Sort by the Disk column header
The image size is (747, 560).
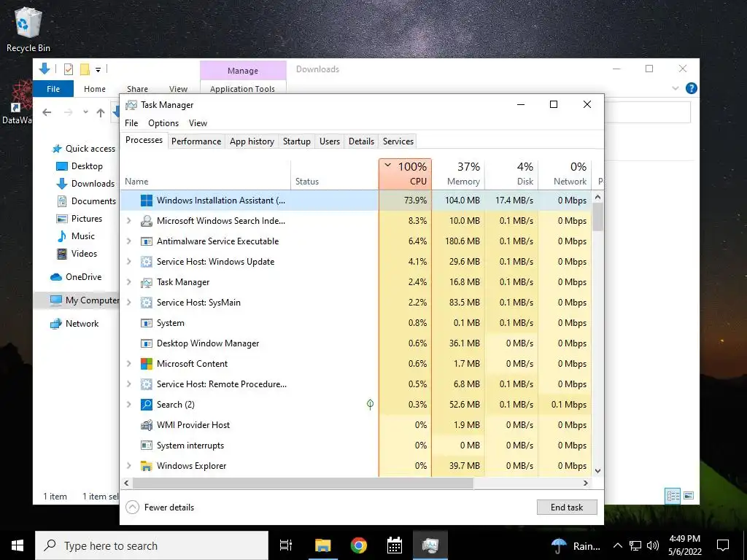point(511,174)
